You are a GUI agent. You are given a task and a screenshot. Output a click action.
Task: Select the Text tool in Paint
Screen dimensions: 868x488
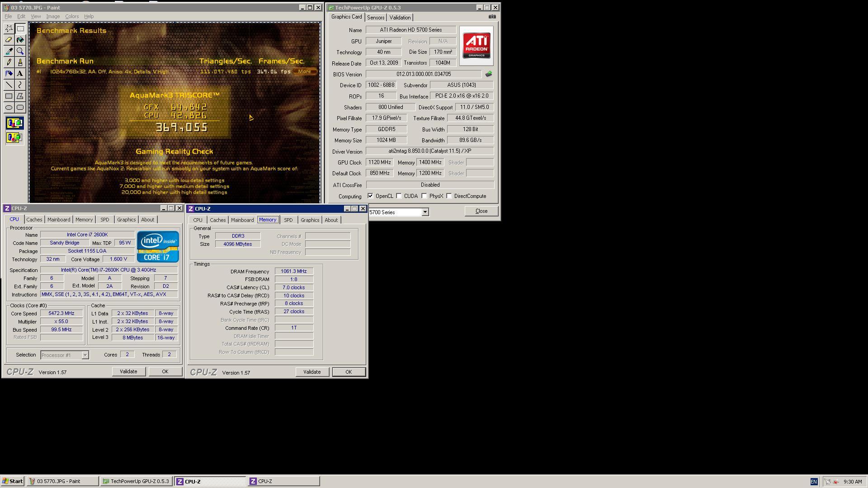point(20,74)
